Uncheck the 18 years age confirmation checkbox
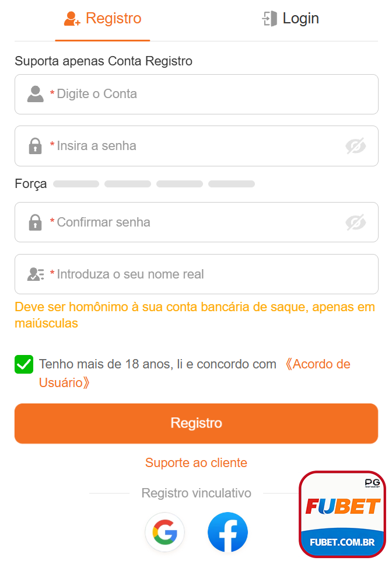 click(24, 364)
